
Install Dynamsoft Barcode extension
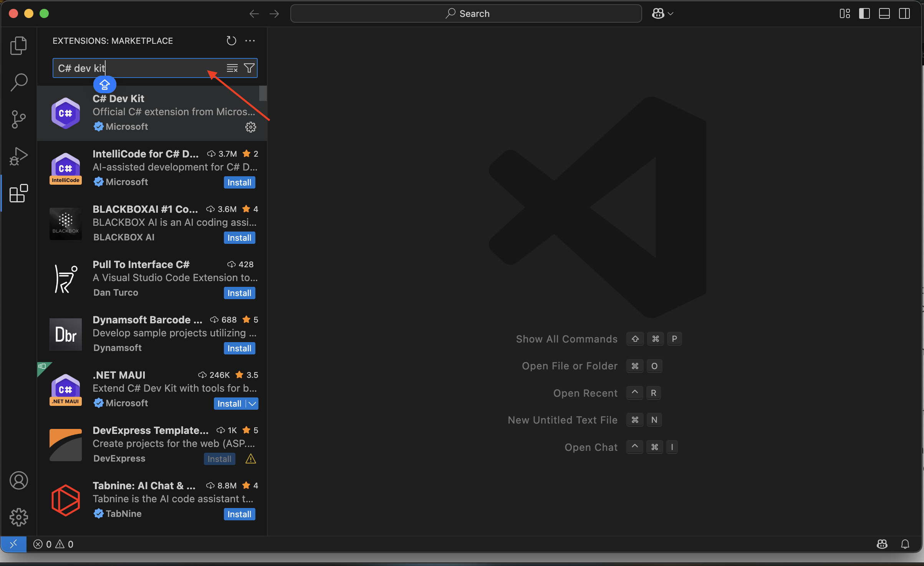pos(239,348)
